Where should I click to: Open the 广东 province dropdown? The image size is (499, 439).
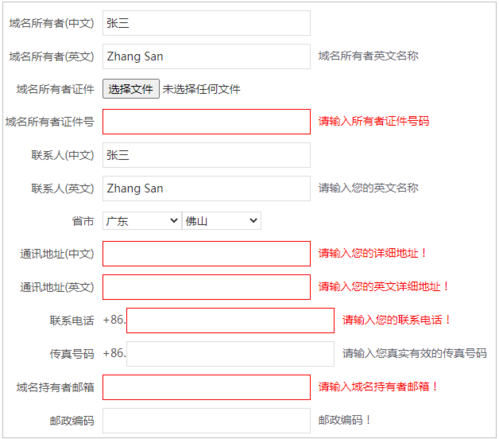point(142,221)
